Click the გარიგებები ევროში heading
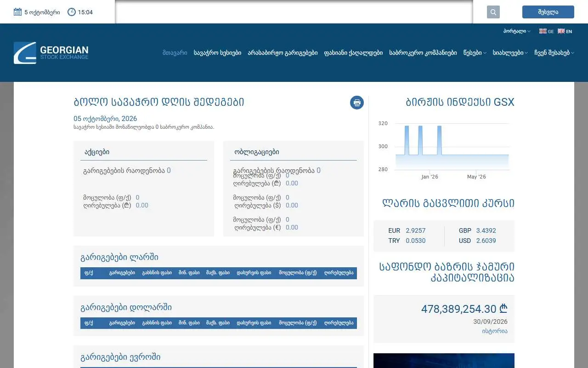This screenshot has height=368, width=588. [120, 357]
